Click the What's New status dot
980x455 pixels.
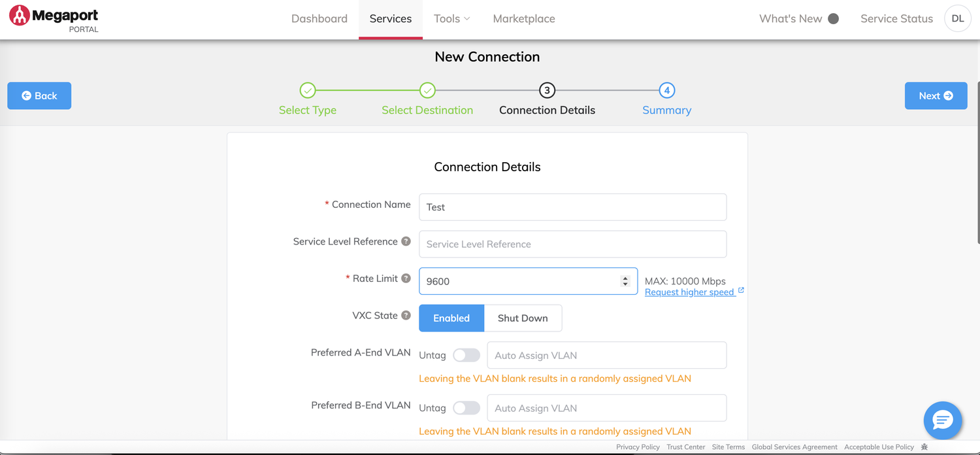coord(833,19)
